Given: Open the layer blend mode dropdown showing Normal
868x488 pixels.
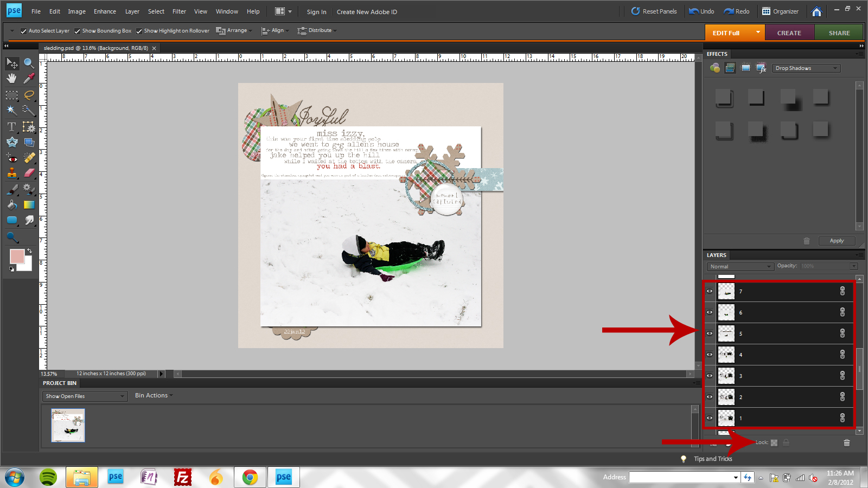Looking at the screenshot, I should 740,266.
